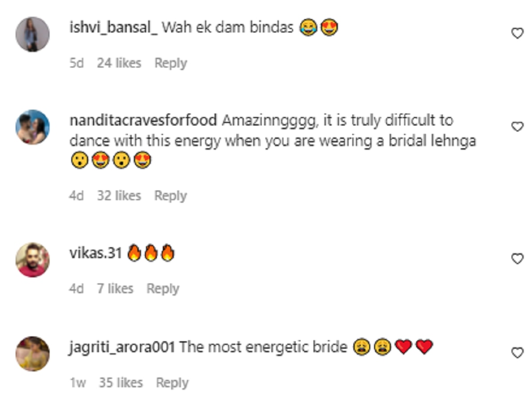Like ishvi_bansal_'s comment with heart icon
This screenshot has height=398, width=532.
coord(517,33)
